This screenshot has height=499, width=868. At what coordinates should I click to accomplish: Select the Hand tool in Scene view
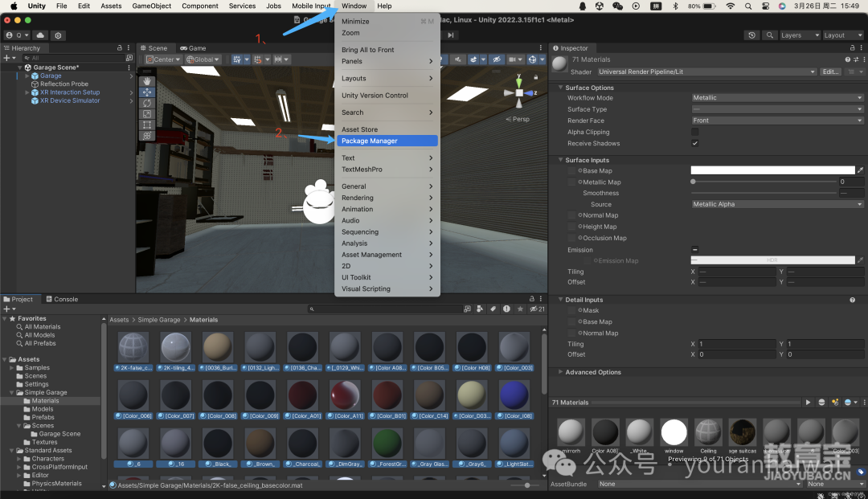[147, 81]
